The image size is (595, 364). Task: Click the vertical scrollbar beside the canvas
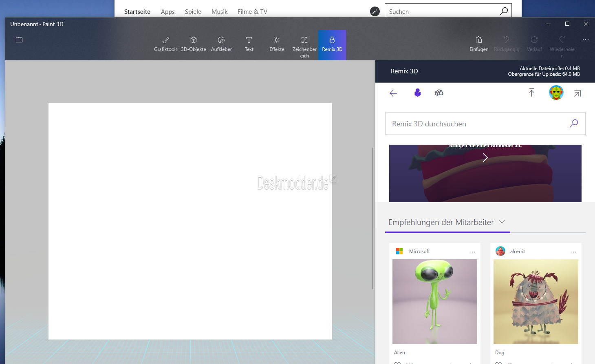click(x=372, y=218)
